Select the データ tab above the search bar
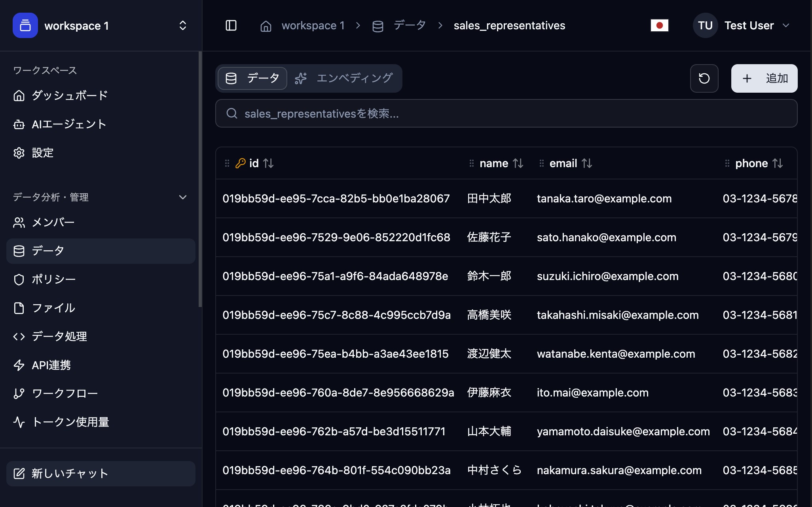This screenshot has height=507, width=812. (x=252, y=78)
